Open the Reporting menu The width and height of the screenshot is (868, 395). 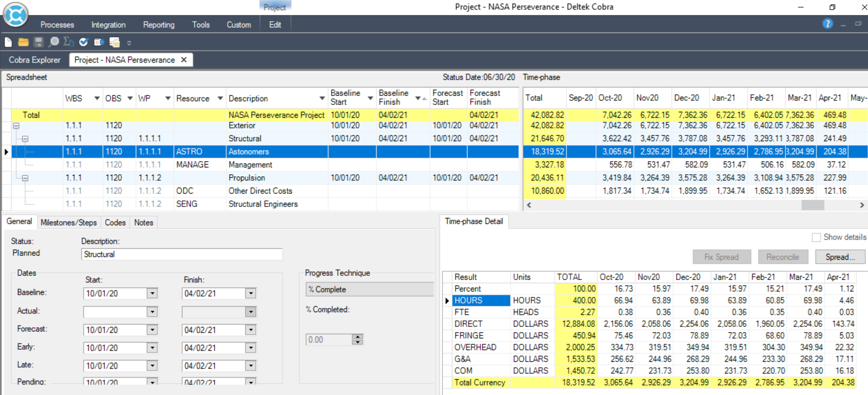159,25
